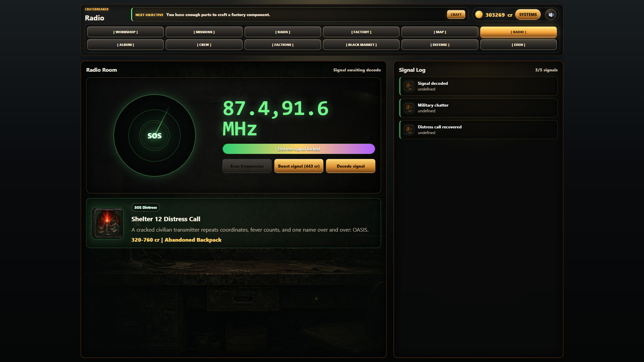Click the Next Objective message text
The image size is (644, 362).
click(x=218, y=15)
